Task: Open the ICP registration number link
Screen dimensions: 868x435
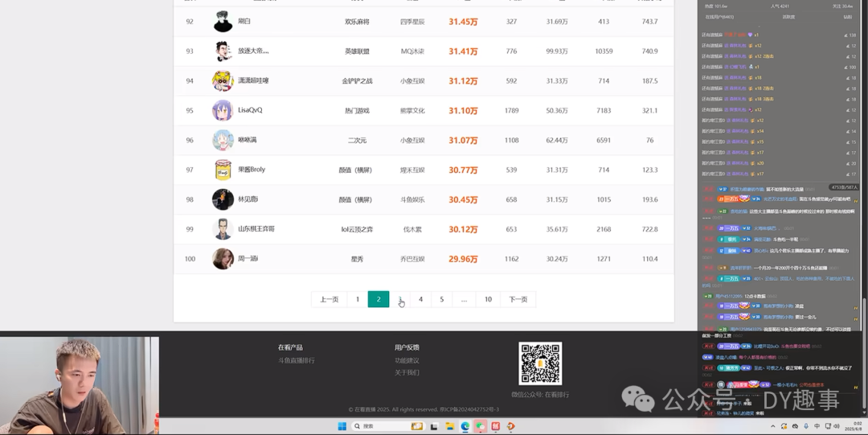Action: click(469, 409)
